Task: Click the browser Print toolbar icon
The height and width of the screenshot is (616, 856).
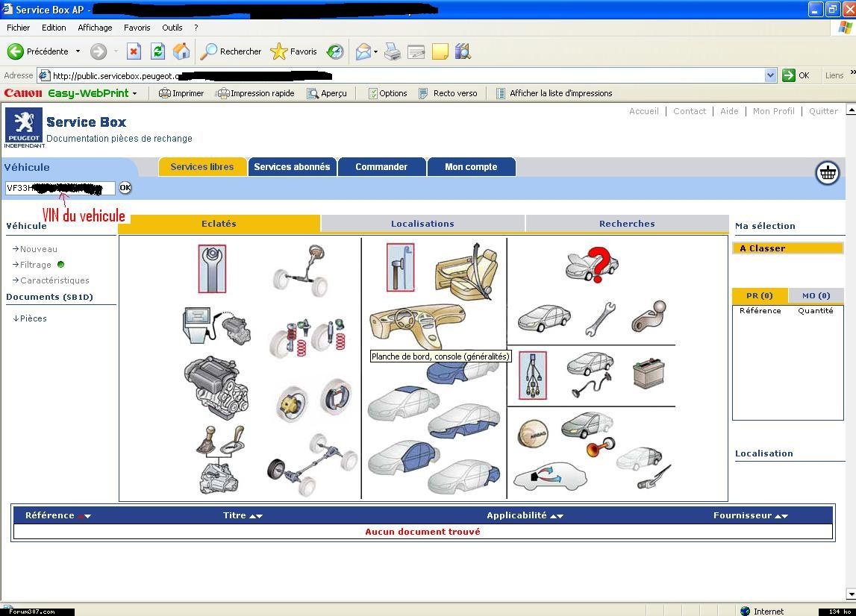Action: (x=393, y=51)
